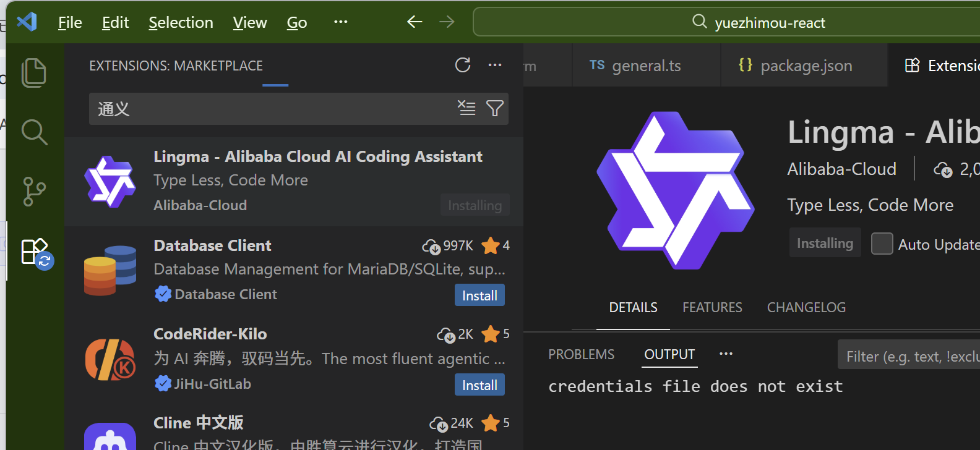Open the Search view in activity bar

tap(34, 132)
